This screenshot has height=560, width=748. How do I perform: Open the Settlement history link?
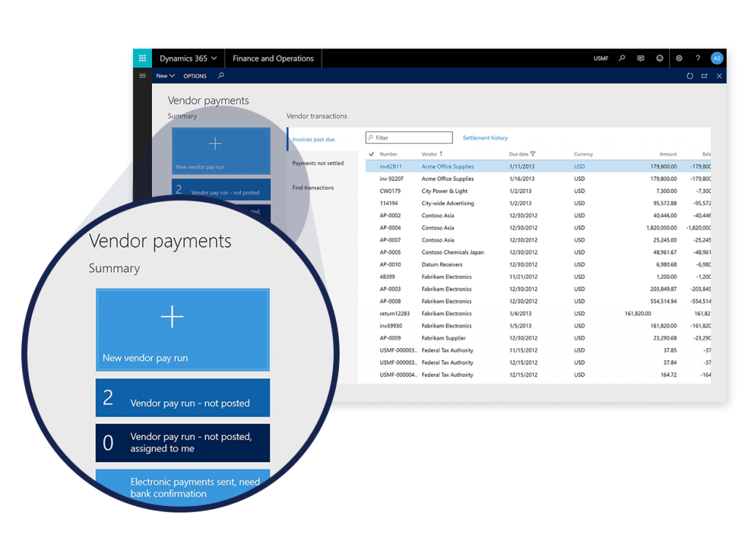[x=485, y=138]
